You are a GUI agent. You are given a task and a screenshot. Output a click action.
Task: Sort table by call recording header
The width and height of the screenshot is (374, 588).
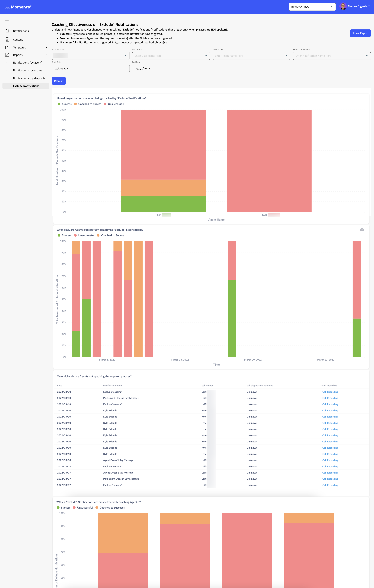pos(330,386)
